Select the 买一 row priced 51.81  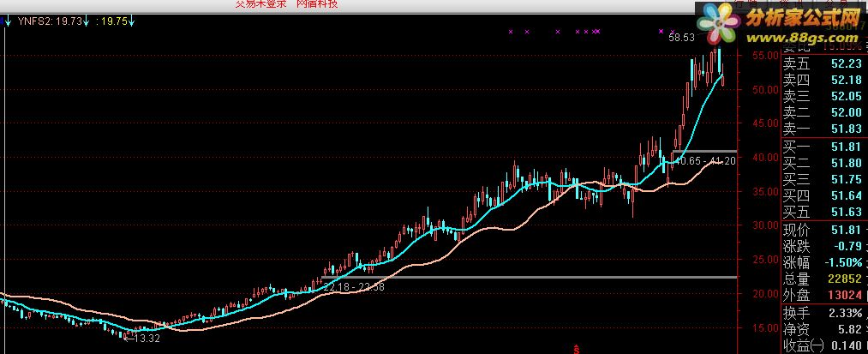tap(823, 147)
